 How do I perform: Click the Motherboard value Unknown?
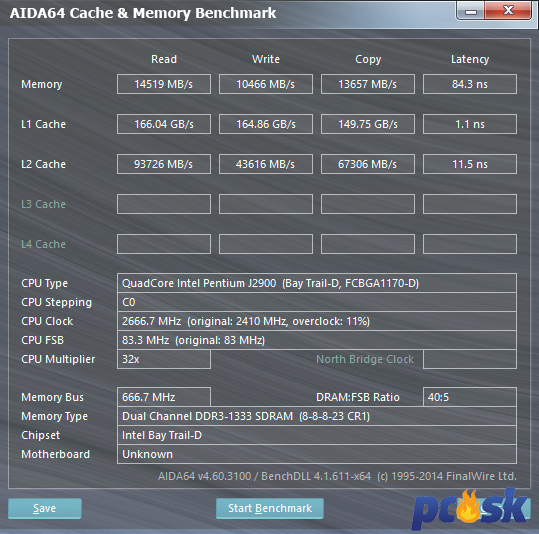(x=317, y=454)
